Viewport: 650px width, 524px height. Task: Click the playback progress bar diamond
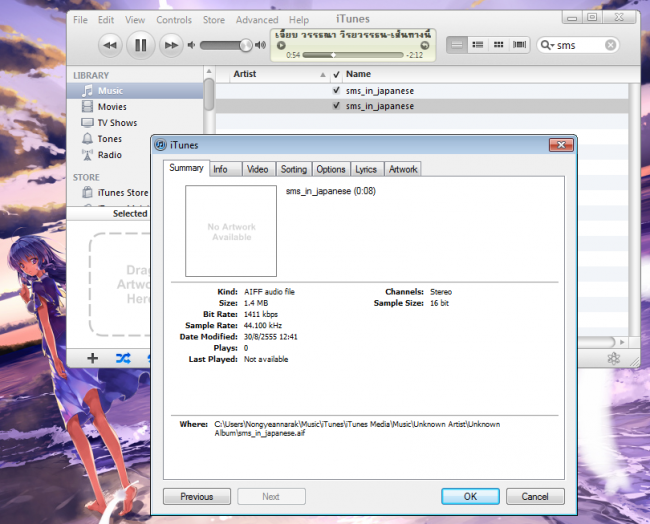point(333,55)
